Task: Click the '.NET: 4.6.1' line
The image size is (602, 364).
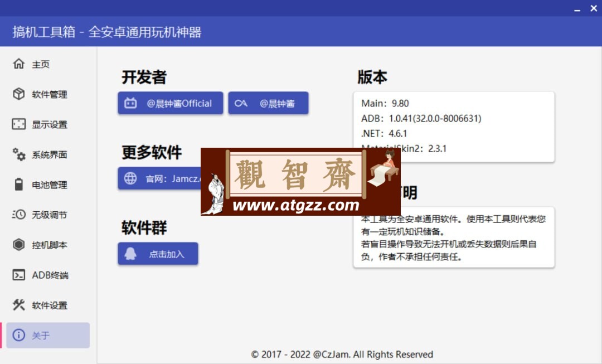Action: 384,134
